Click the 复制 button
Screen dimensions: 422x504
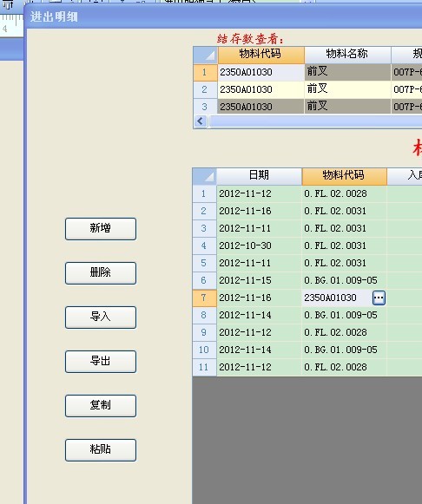tap(101, 406)
